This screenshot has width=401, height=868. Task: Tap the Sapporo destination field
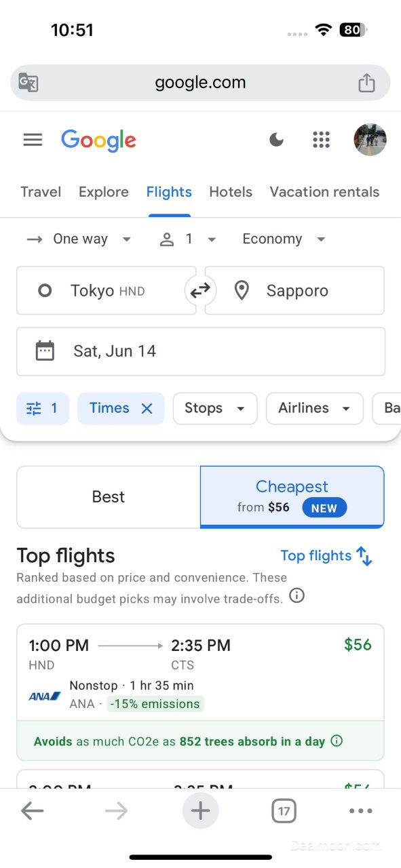coord(297,290)
